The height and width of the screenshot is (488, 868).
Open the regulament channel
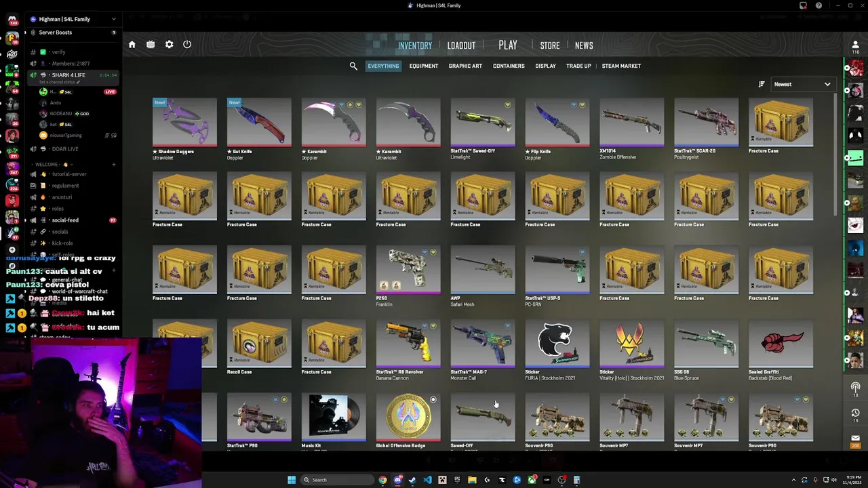coord(73,186)
